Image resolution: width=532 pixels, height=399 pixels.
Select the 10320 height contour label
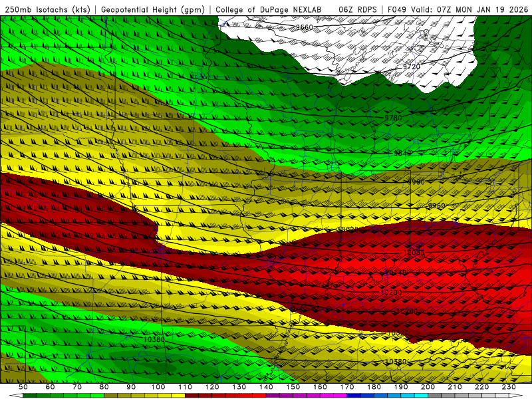398,333
